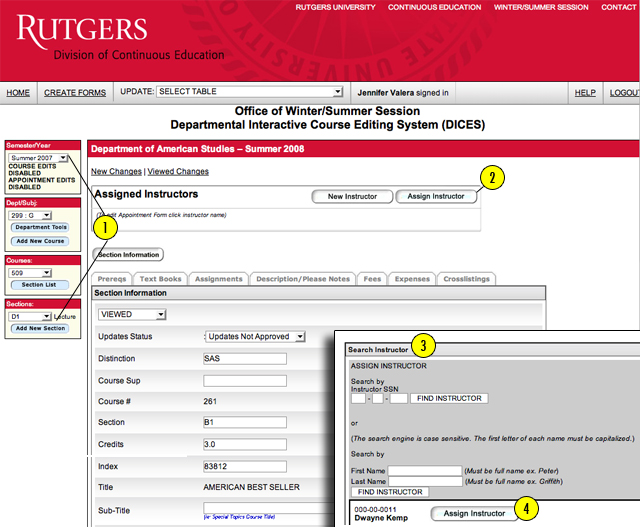Select the course title AMERICAN BEST SELLER
The height and width of the screenshot is (527, 640).
point(251,487)
